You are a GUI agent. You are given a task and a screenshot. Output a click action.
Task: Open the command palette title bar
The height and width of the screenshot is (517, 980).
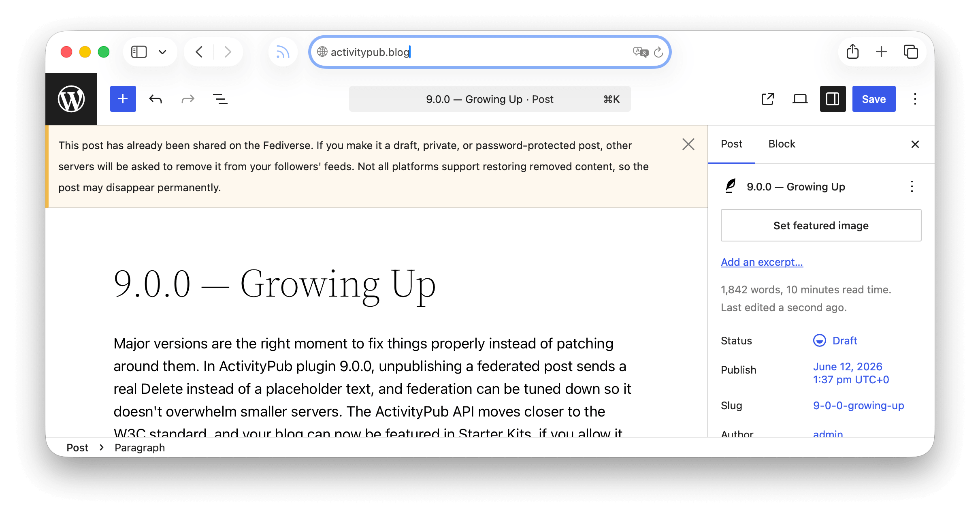pyautogui.click(x=490, y=99)
